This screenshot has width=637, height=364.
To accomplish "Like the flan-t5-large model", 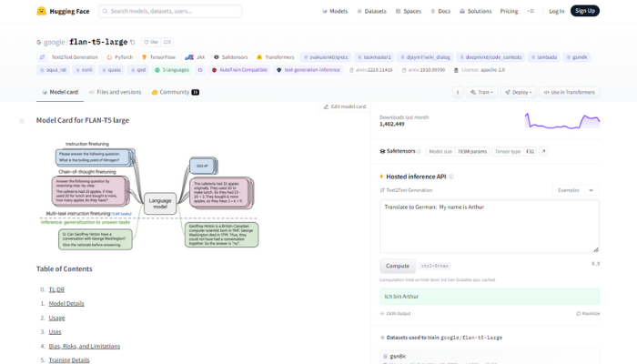I will [151, 42].
